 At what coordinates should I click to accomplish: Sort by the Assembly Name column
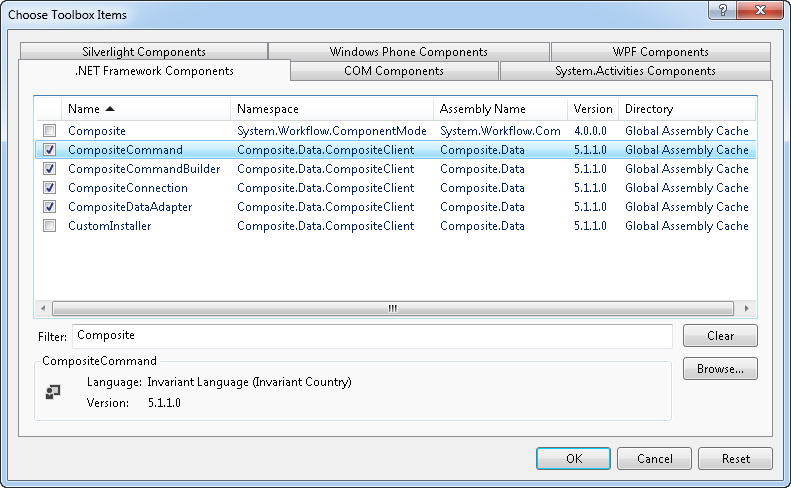point(500,109)
